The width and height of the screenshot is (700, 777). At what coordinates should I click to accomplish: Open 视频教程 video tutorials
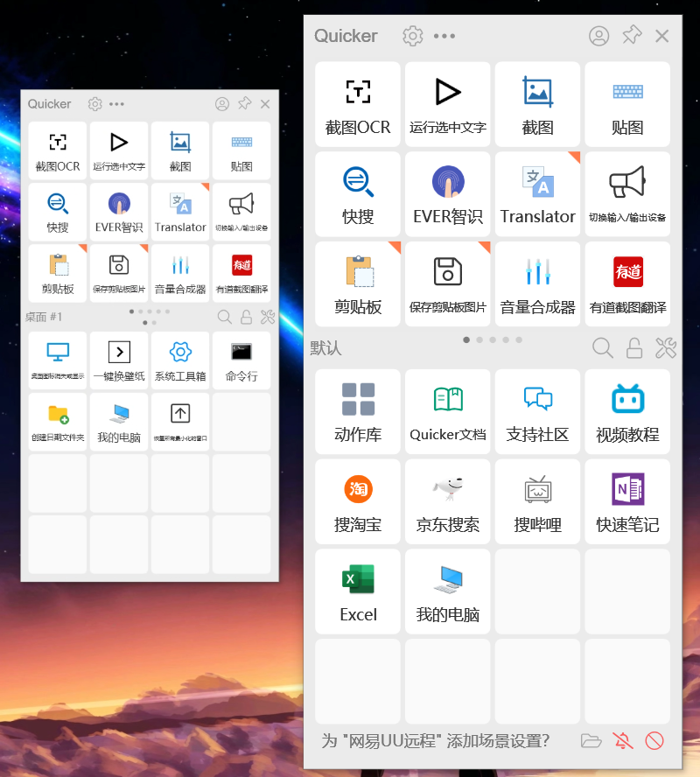(627, 412)
